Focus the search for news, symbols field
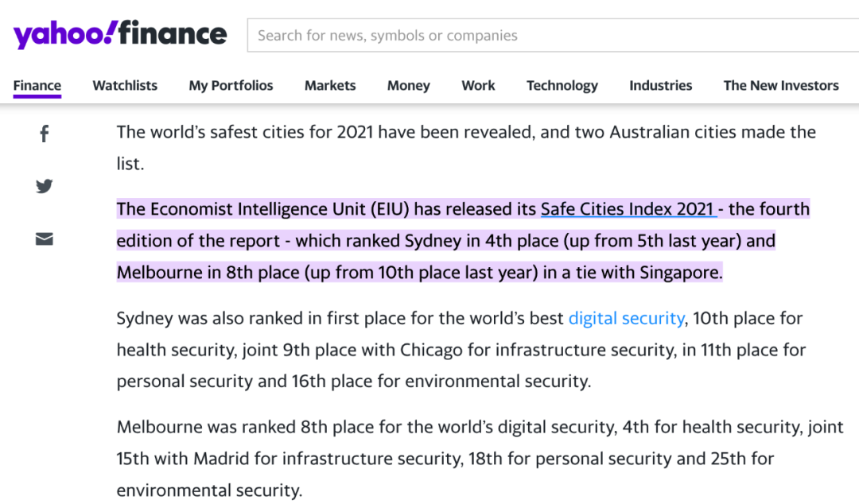 553,36
